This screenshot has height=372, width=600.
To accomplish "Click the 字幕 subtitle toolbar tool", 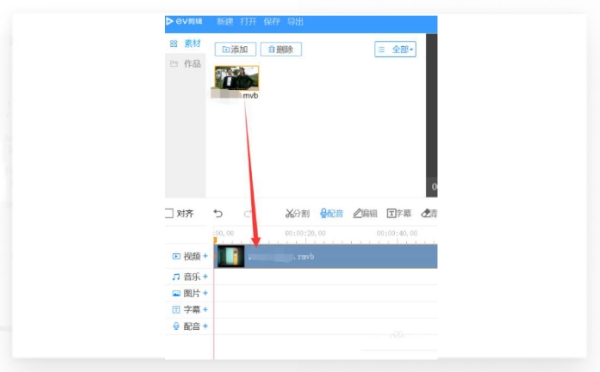I will tap(399, 213).
